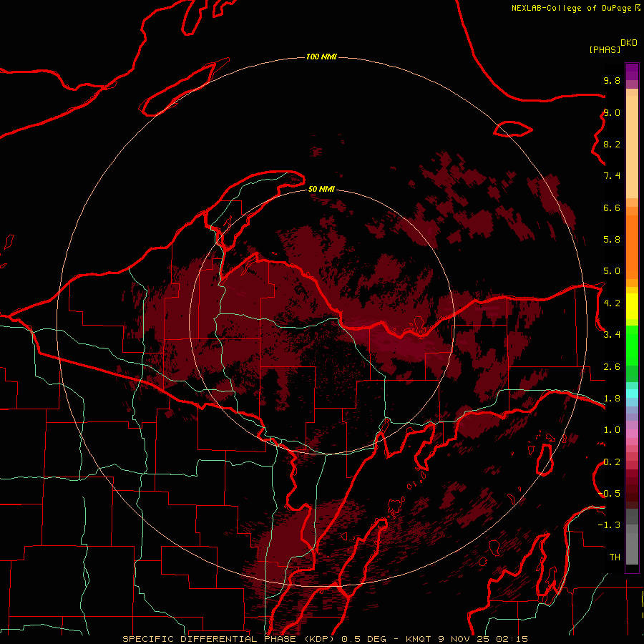Click the 1.8 legend scale value
The width and height of the screenshot is (644, 644).
click(x=612, y=398)
